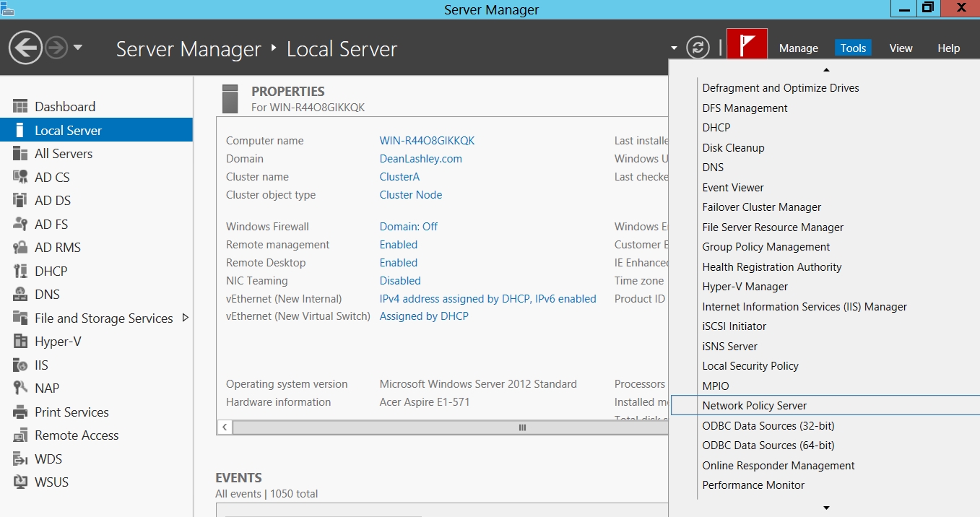Select the Dashboard icon in sidebar
This screenshot has width=980, height=517.
20,107
